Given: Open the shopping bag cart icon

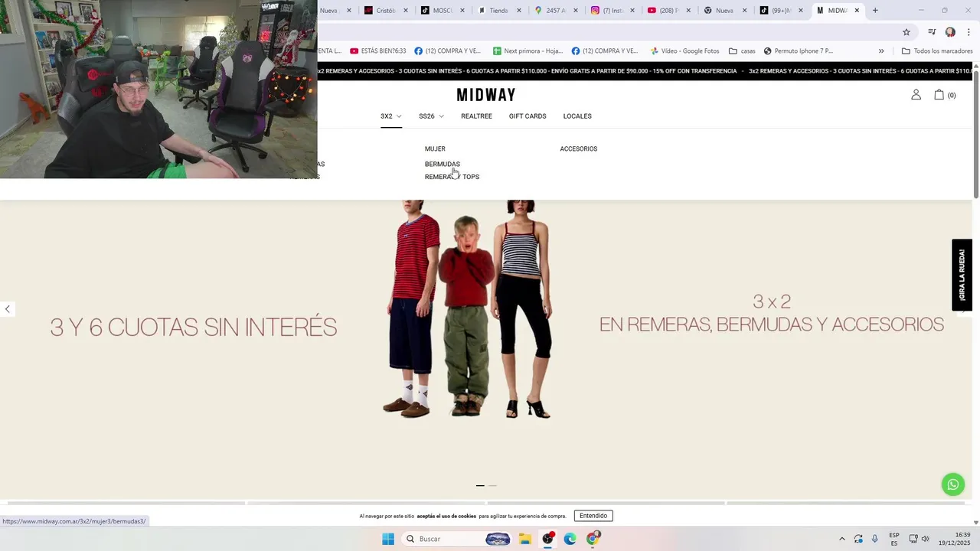Looking at the screenshot, I should coord(939,95).
